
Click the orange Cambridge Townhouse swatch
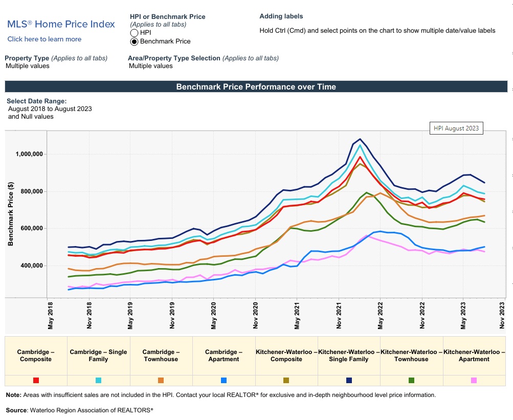(x=161, y=381)
